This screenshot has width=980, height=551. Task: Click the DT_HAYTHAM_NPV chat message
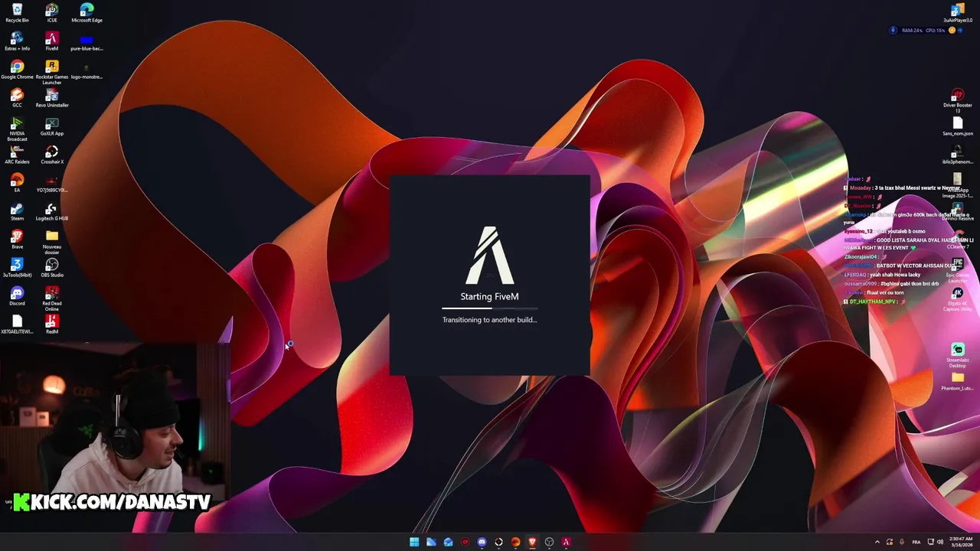point(873,302)
